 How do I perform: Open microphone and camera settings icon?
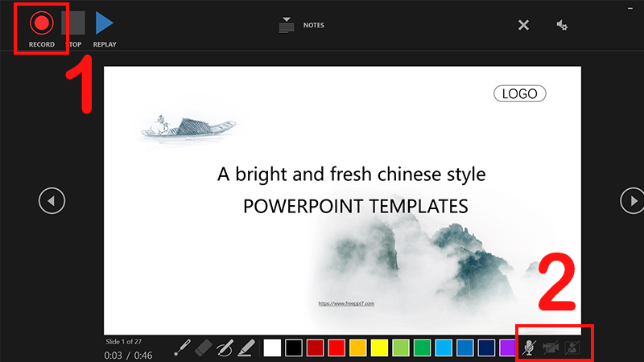(562, 26)
